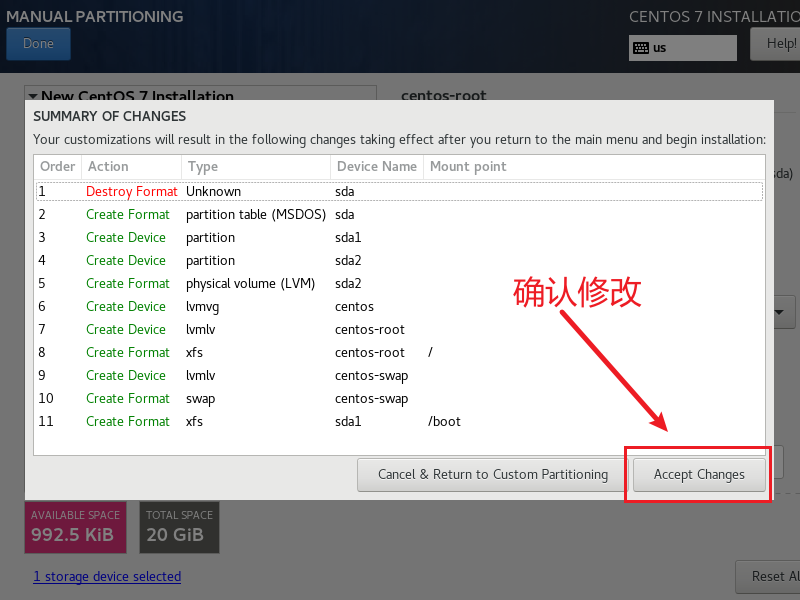Select the Destroy Format row for sda

tap(399, 191)
